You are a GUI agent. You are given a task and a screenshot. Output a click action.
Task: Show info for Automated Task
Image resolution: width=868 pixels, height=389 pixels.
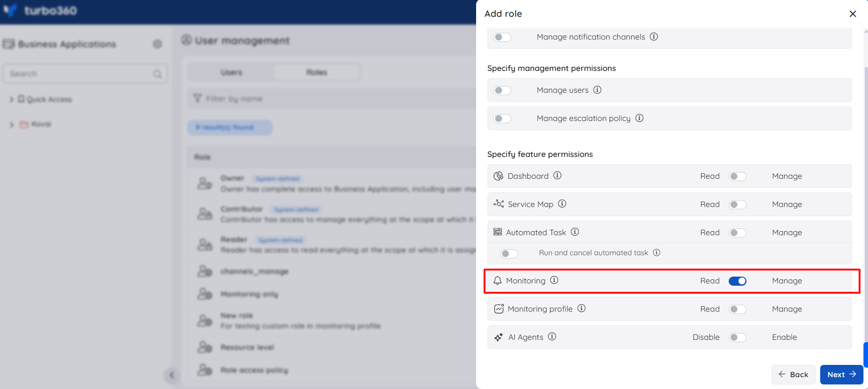pyautogui.click(x=575, y=232)
